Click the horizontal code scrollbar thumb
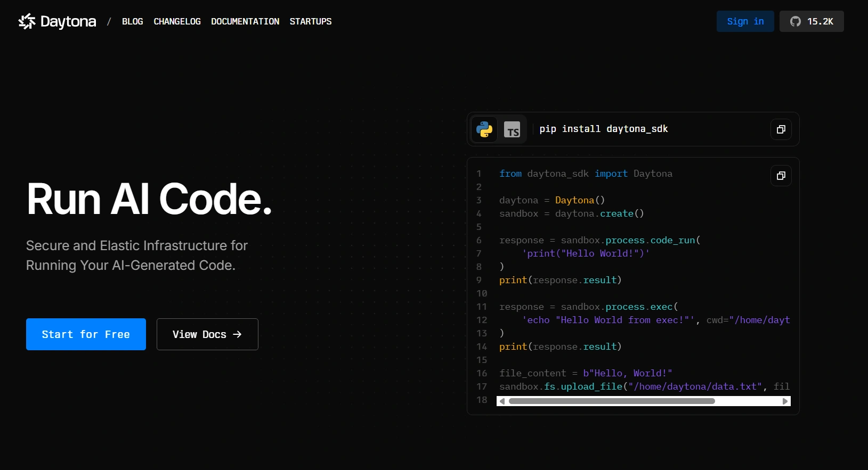868x470 pixels. [611, 401]
